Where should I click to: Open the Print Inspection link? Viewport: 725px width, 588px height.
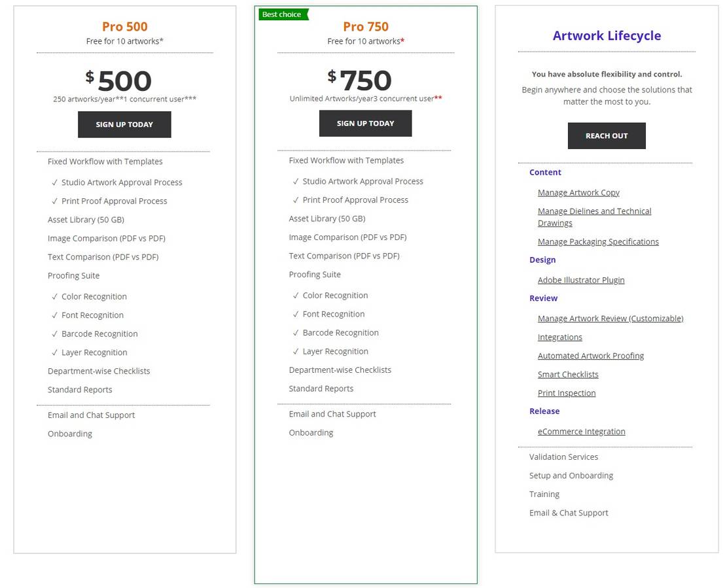(x=566, y=392)
